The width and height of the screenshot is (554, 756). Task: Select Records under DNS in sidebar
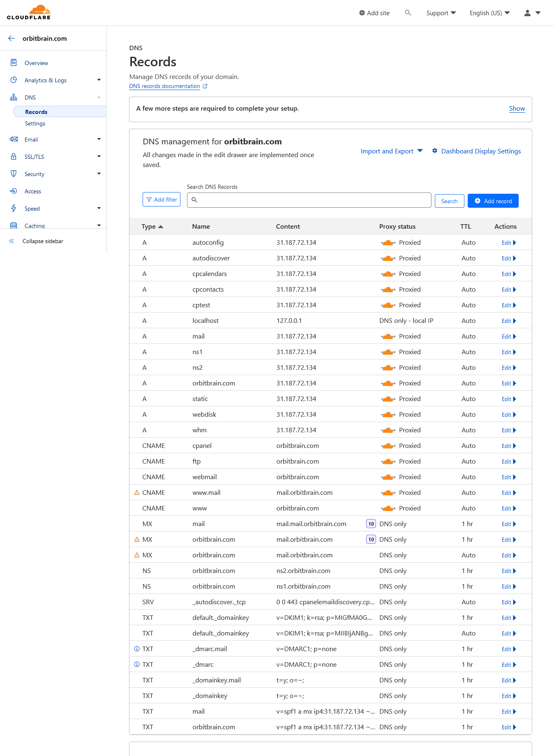(x=60, y=111)
